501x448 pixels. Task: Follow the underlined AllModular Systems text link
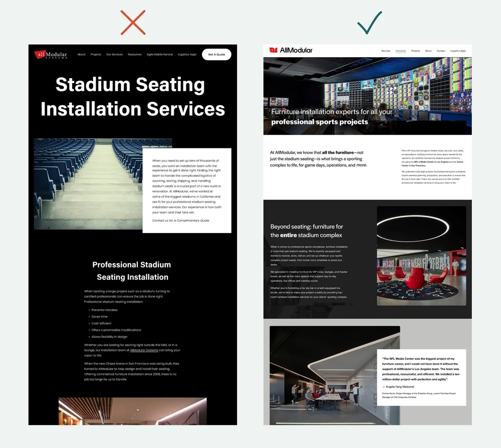tap(144, 350)
